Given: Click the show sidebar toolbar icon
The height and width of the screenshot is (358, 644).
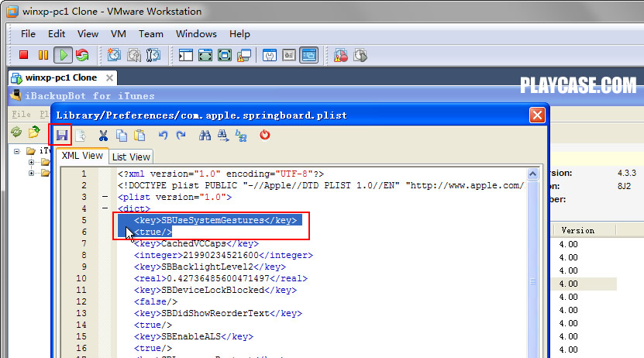Looking at the screenshot, I should coord(186,55).
